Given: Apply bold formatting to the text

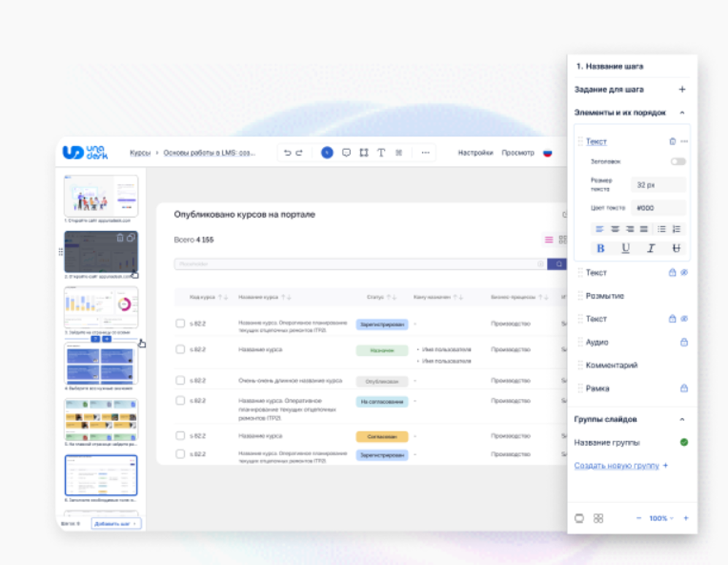Looking at the screenshot, I should tap(601, 249).
